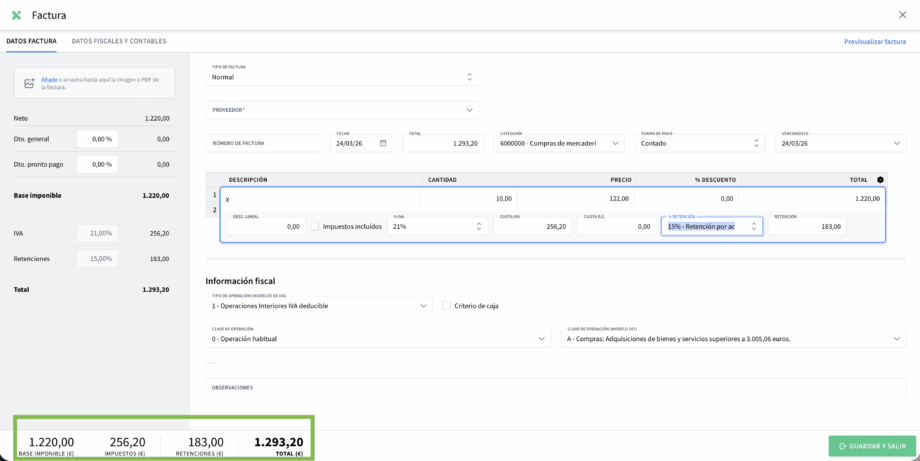Click the stepper arrows on Tipo de factura
This screenshot has height=461, width=920.
[x=471, y=77]
